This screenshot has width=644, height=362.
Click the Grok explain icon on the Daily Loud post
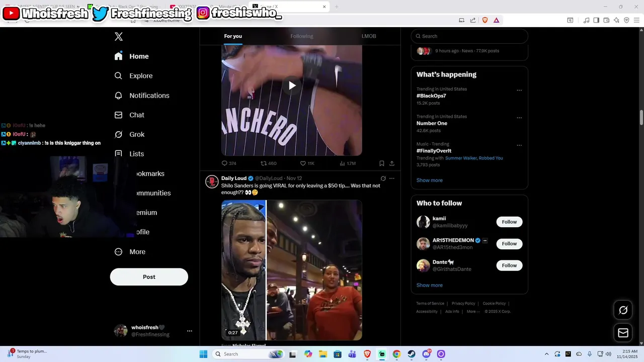coord(383,178)
